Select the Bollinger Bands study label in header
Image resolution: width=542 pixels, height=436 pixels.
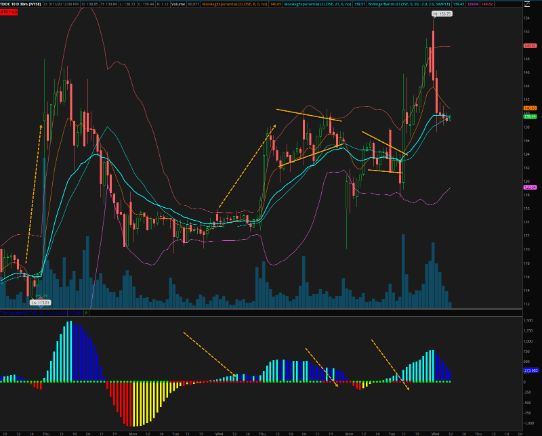[x=408, y=4]
